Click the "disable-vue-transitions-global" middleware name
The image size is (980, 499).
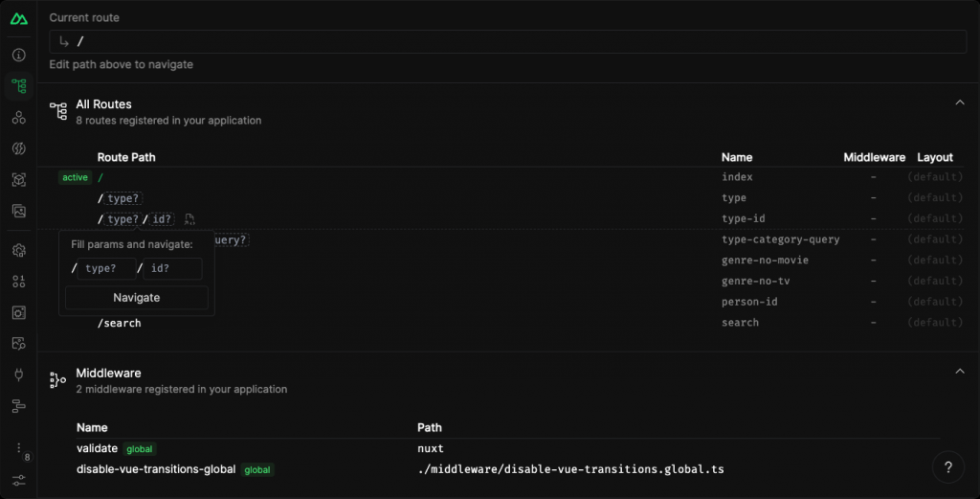[x=156, y=469]
